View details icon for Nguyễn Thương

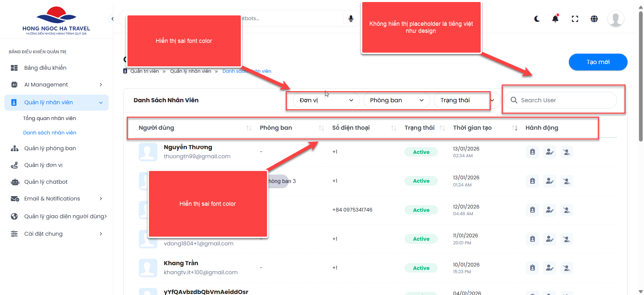click(532, 152)
